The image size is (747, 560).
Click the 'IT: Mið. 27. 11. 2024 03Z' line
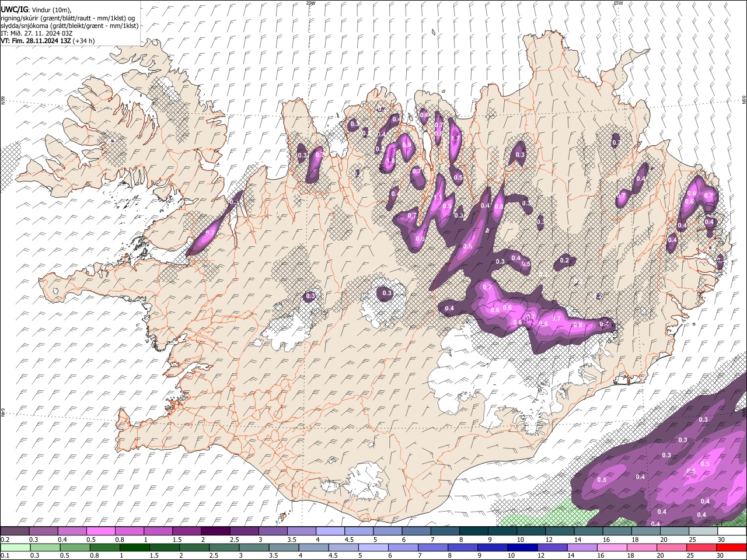(x=37, y=33)
